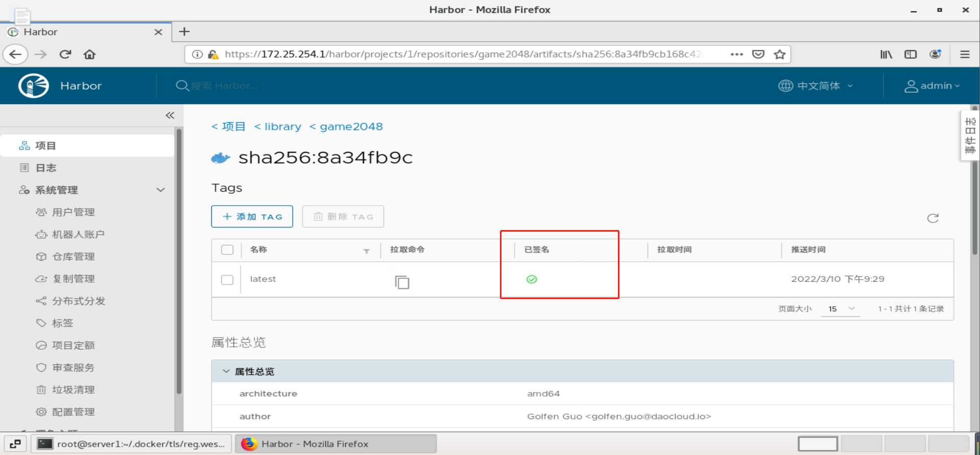Click the Harbor Firefox taskbar item
The height and width of the screenshot is (455, 980).
(x=336, y=444)
